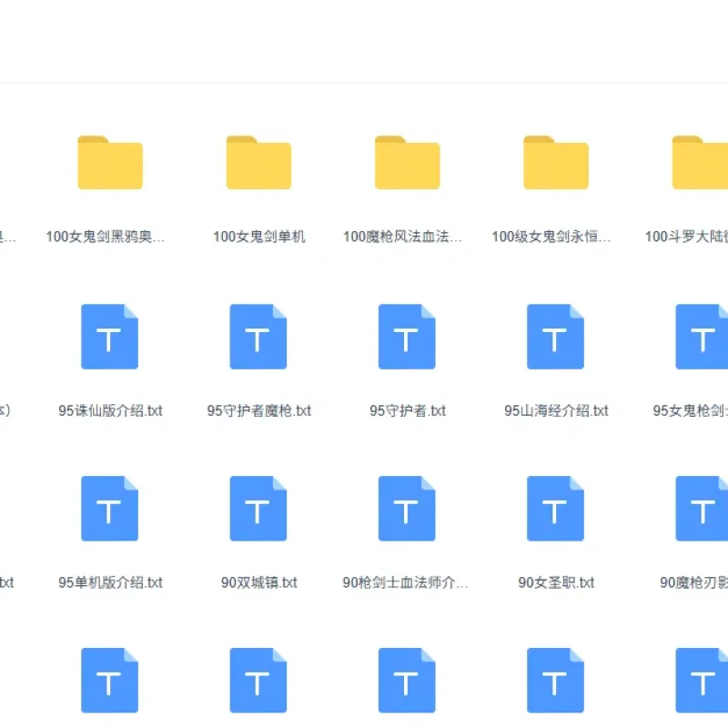Click the file name 95山海经介绍.txt
Image resolution: width=728 pixels, height=728 pixels.
tap(556, 410)
